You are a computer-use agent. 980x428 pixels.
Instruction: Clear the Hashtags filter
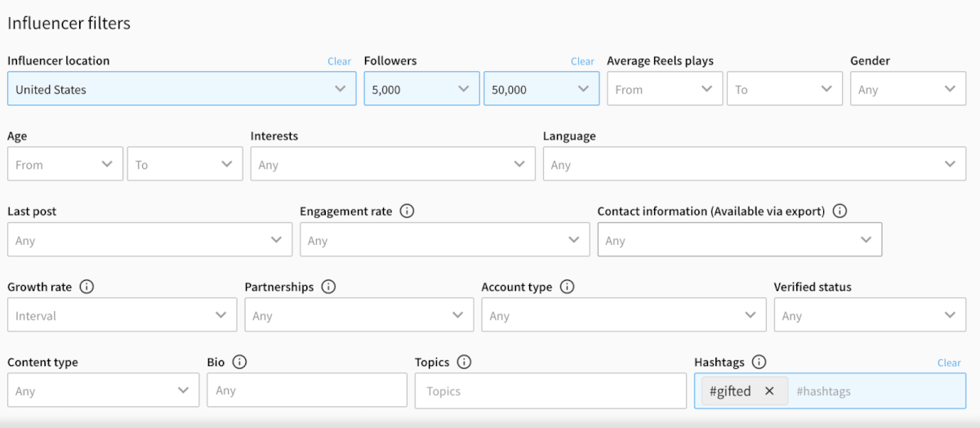click(949, 363)
